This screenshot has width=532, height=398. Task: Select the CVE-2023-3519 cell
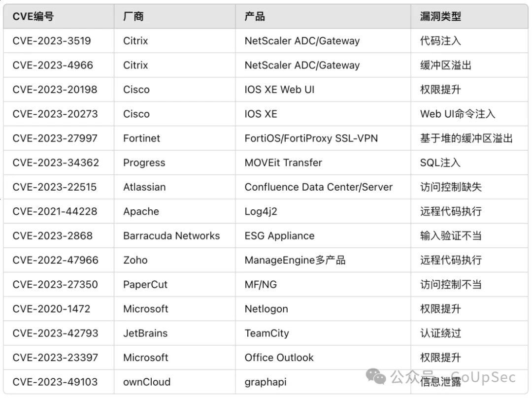click(52, 41)
